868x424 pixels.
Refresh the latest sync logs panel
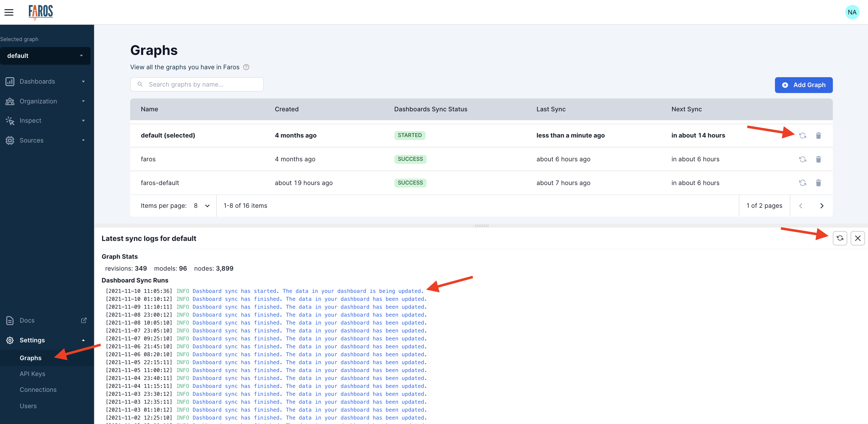pos(840,238)
